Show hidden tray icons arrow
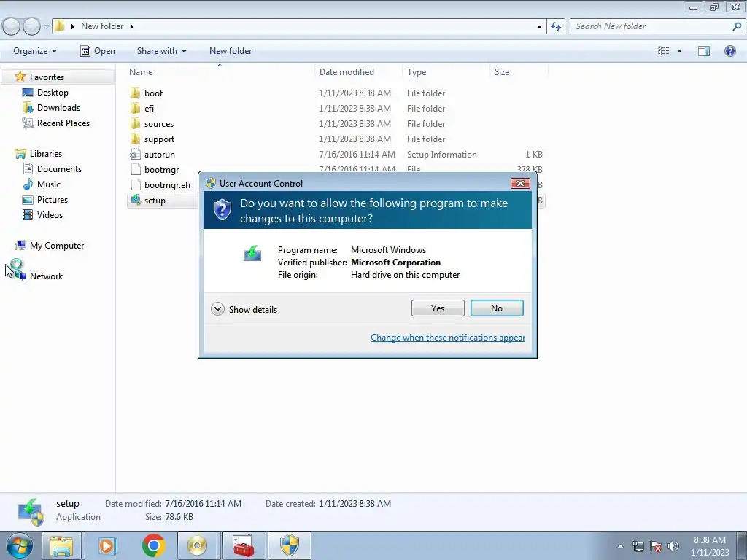Image resolution: width=747 pixels, height=560 pixels. pos(620,546)
